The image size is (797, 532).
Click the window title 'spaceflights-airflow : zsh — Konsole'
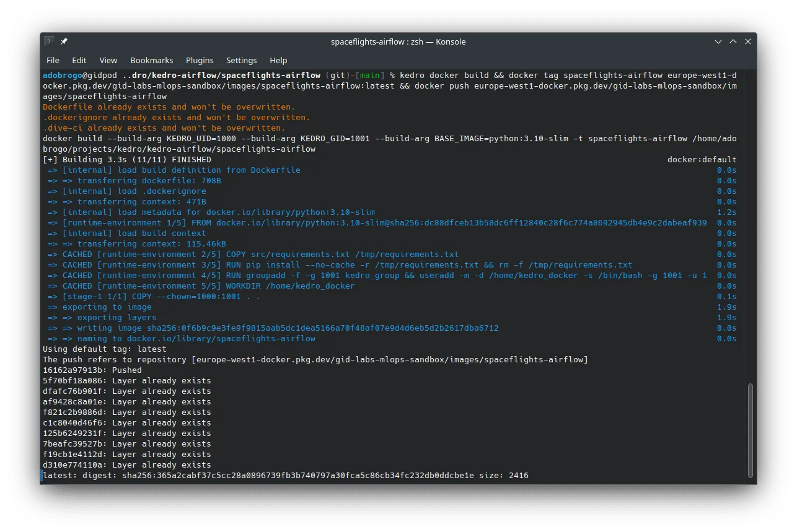[398, 41]
